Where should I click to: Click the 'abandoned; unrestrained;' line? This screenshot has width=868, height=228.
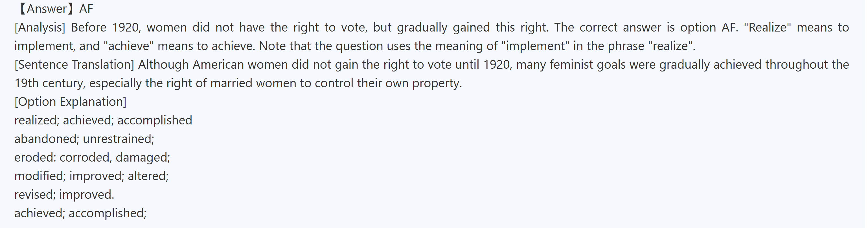(x=84, y=138)
